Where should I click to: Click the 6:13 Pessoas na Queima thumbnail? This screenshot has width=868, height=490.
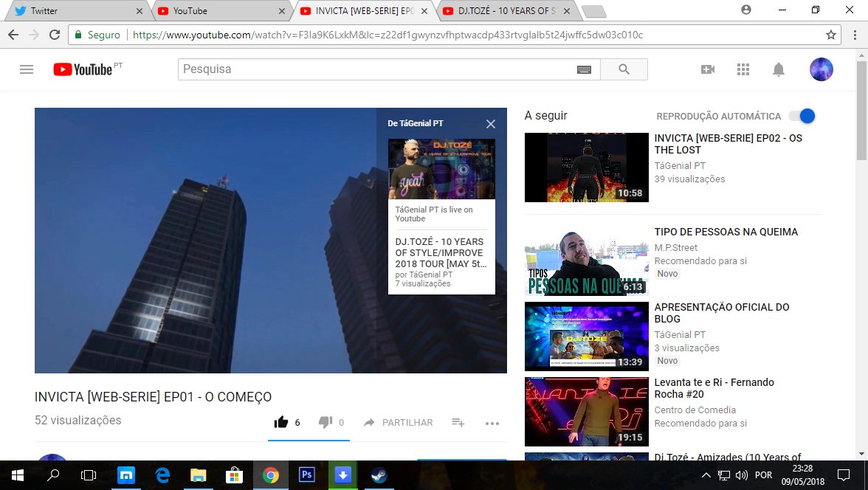pos(586,261)
